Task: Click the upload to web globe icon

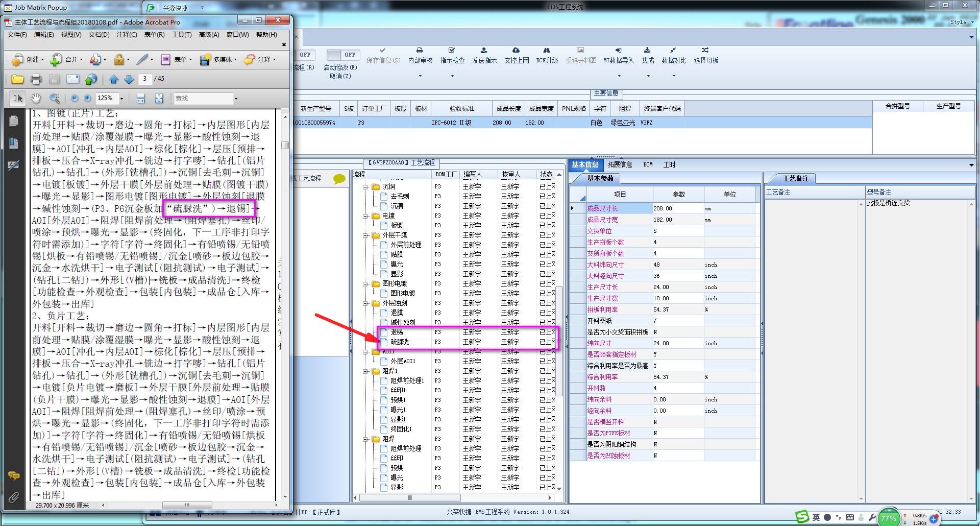Action: (91, 79)
